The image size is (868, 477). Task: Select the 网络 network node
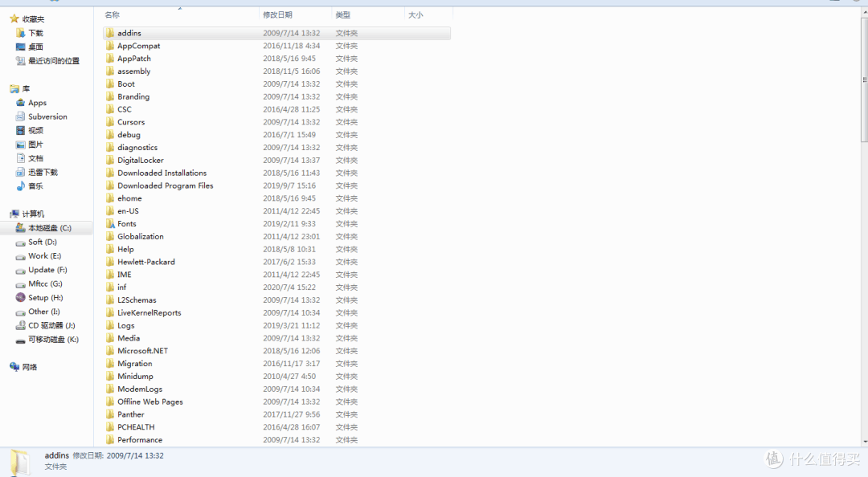tap(30, 367)
